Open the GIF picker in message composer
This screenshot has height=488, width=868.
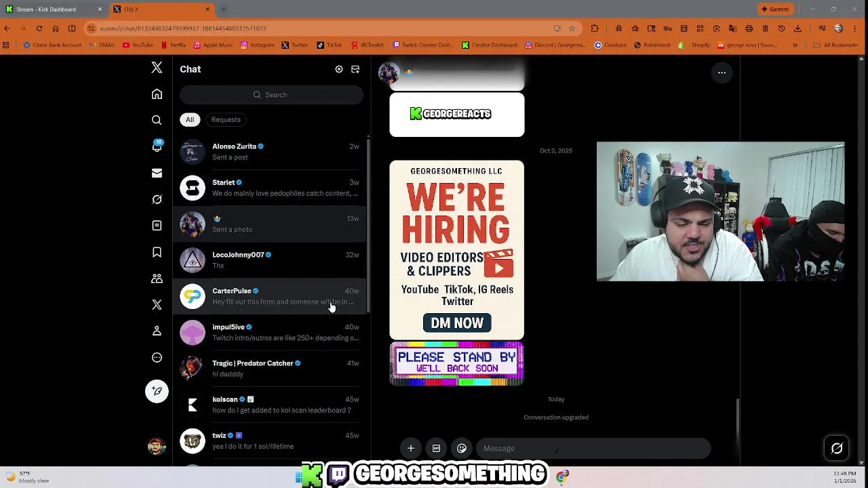coord(436,448)
